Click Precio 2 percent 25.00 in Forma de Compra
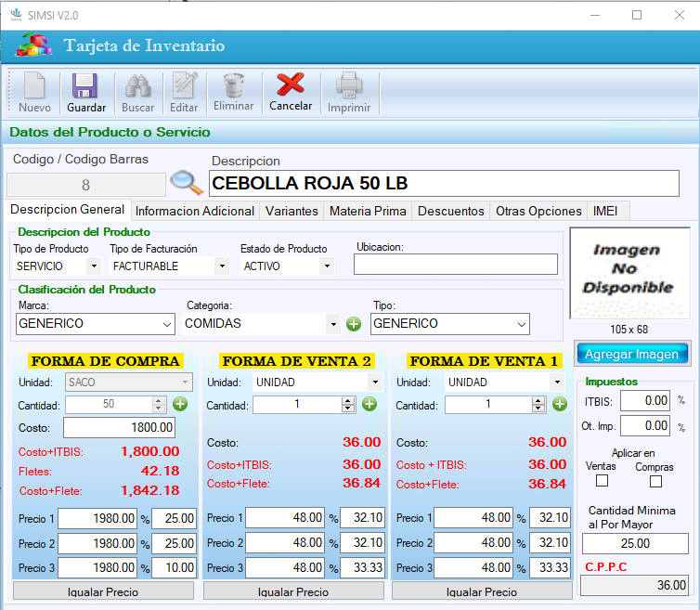The height and width of the screenshot is (610, 700). click(174, 543)
